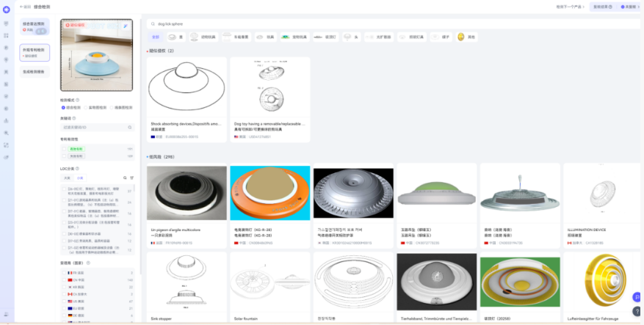This screenshot has width=644, height=325.
Task: Open the ILLUMINATION DEVICE patent card
Action: 603,205
